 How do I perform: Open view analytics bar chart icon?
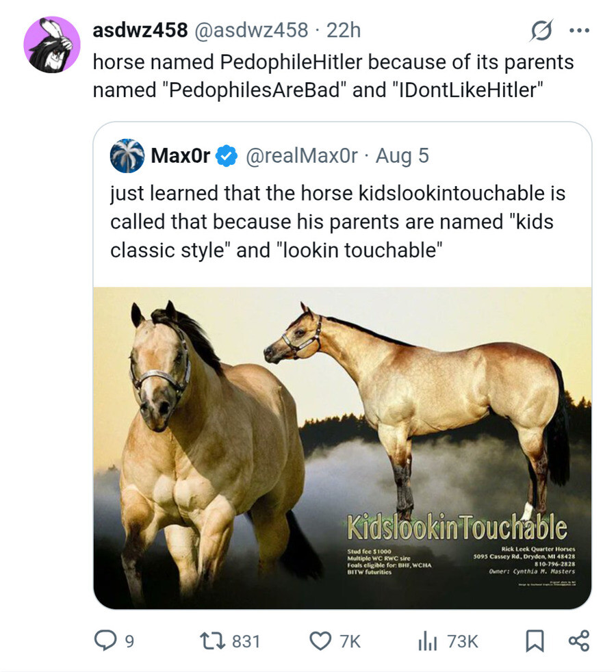[427, 642]
